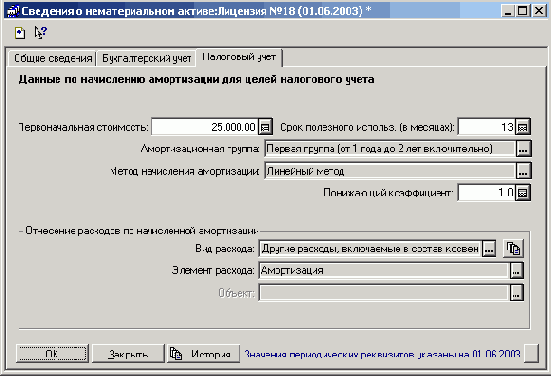Switch to the Бухгалтерский учет tab
Image resolution: width=551 pixels, height=376 pixels.
147,58
